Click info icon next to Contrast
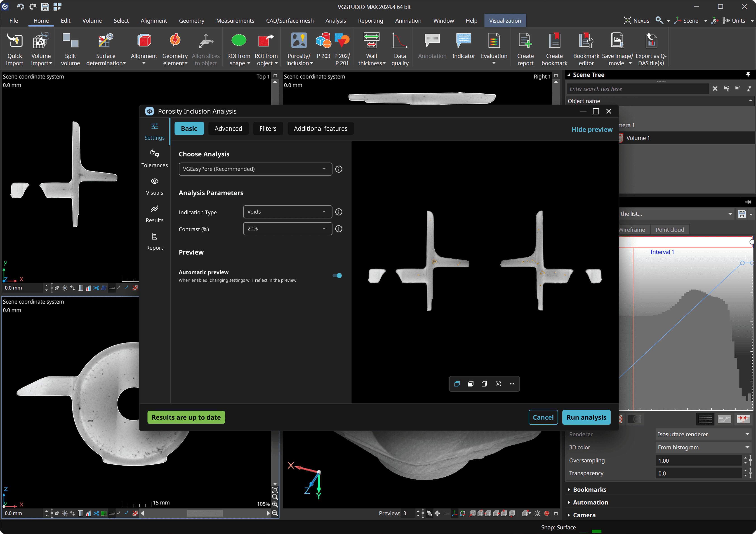This screenshot has width=756, height=534. (339, 229)
